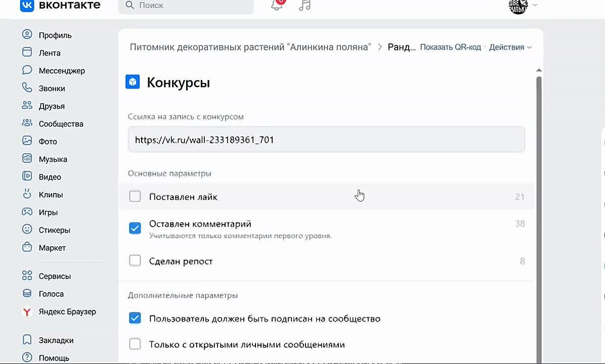
Task: Check the Сделан репост checkbox
Action: (x=135, y=261)
